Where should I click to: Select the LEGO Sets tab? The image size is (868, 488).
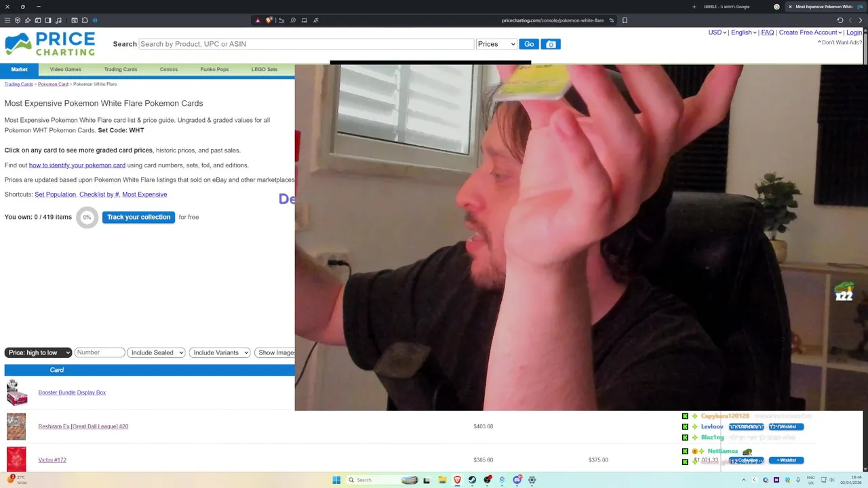(264, 69)
